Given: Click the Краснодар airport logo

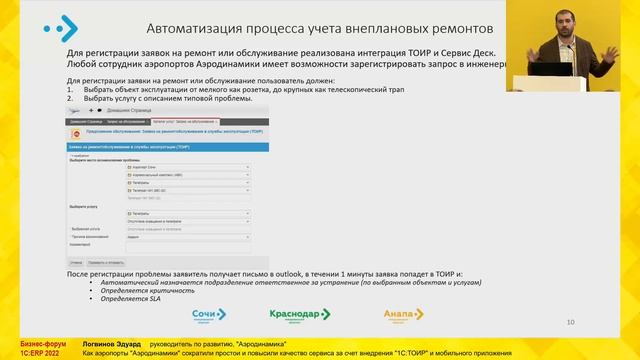Looking at the screenshot, I should [x=300, y=315].
